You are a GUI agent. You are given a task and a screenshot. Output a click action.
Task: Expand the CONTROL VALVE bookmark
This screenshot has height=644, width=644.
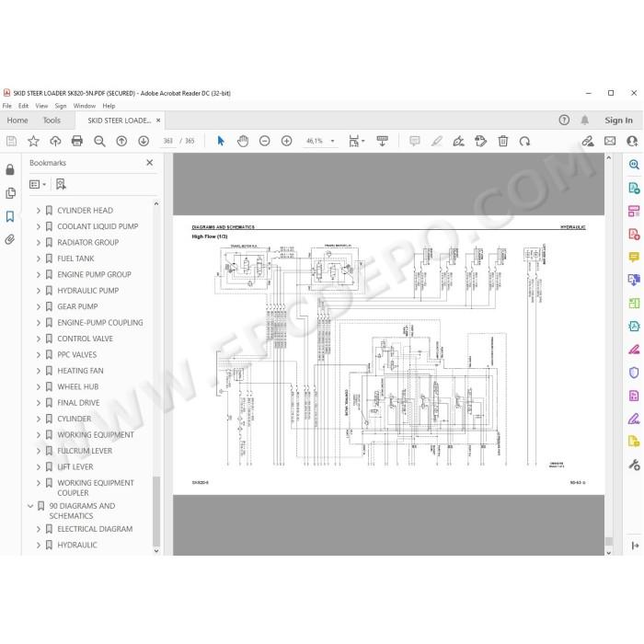[39, 339]
